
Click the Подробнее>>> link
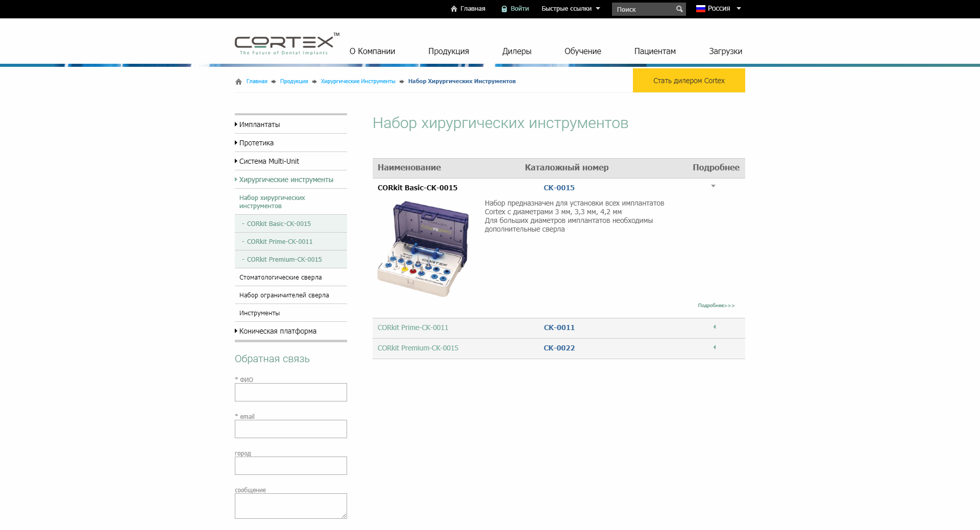click(716, 306)
